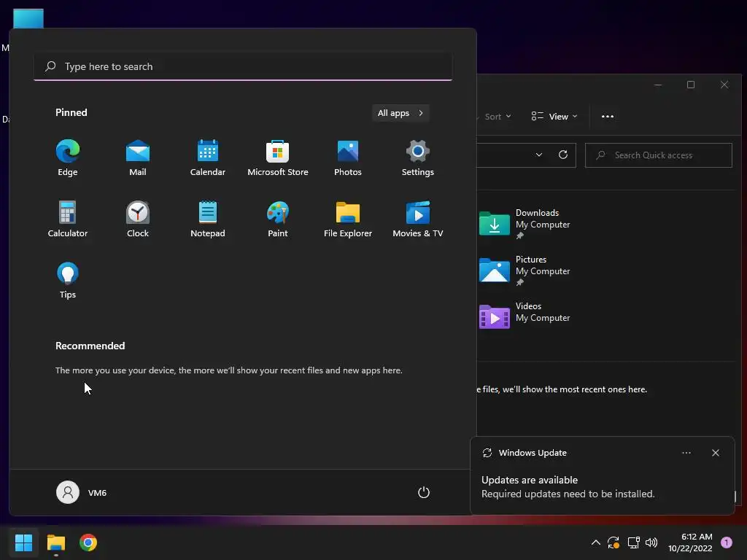Open File Explorer from the taskbar
This screenshot has height=560, width=747.
55,542
